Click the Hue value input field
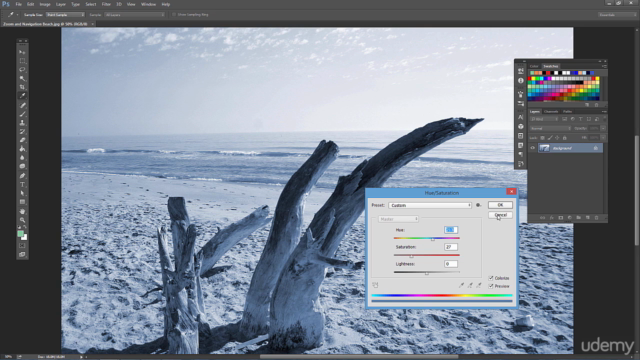Image resolution: width=640 pixels, height=360 pixels. point(451,230)
